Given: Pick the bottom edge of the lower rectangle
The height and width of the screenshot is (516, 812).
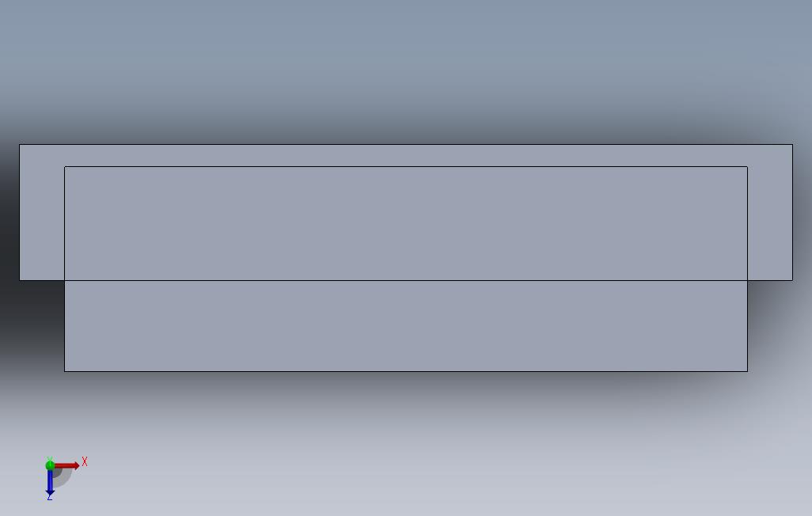Looking at the screenshot, I should [406, 371].
